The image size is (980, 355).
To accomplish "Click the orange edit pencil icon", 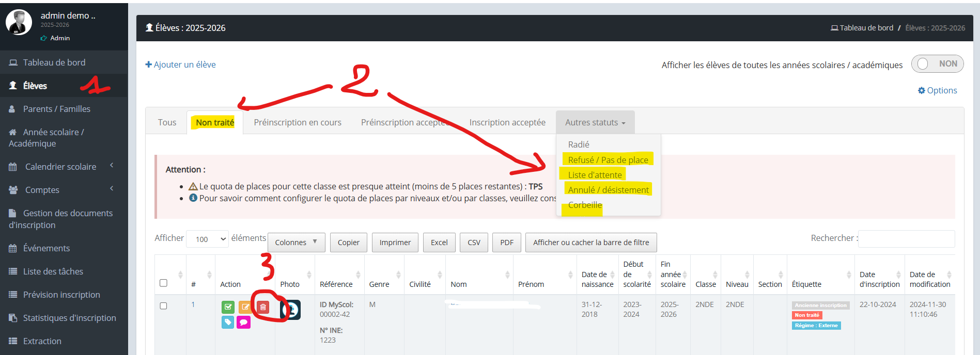I will point(245,308).
